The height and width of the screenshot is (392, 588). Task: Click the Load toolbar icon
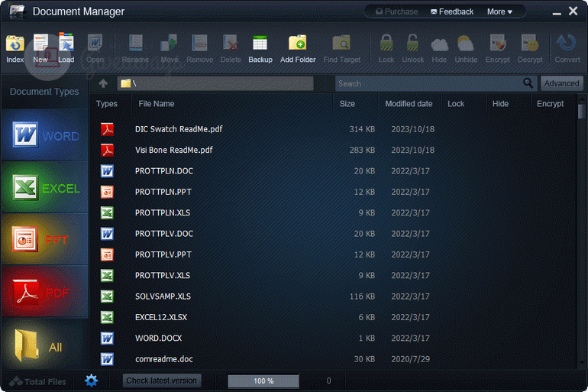pos(66,47)
